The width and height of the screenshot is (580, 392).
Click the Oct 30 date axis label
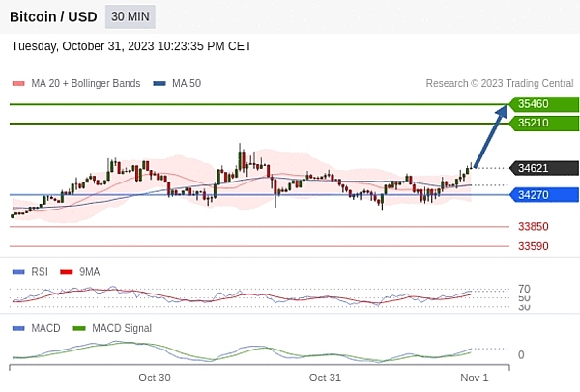pyautogui.click(x=155, y=378)
